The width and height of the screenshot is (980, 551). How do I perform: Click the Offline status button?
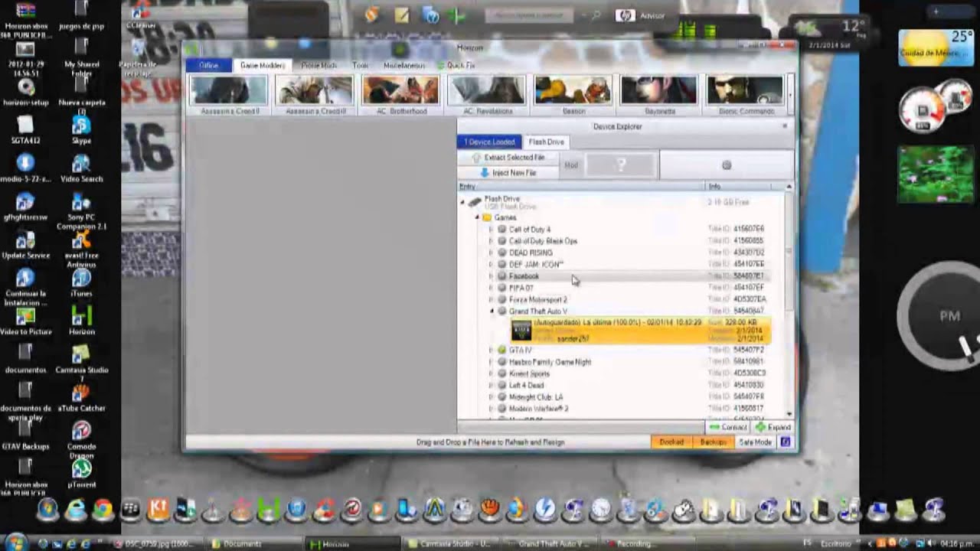(208, 66)
